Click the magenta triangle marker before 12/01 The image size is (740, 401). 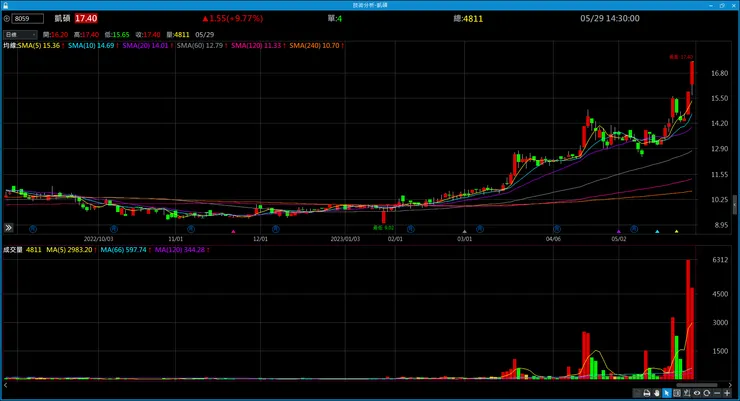(233, 231)
